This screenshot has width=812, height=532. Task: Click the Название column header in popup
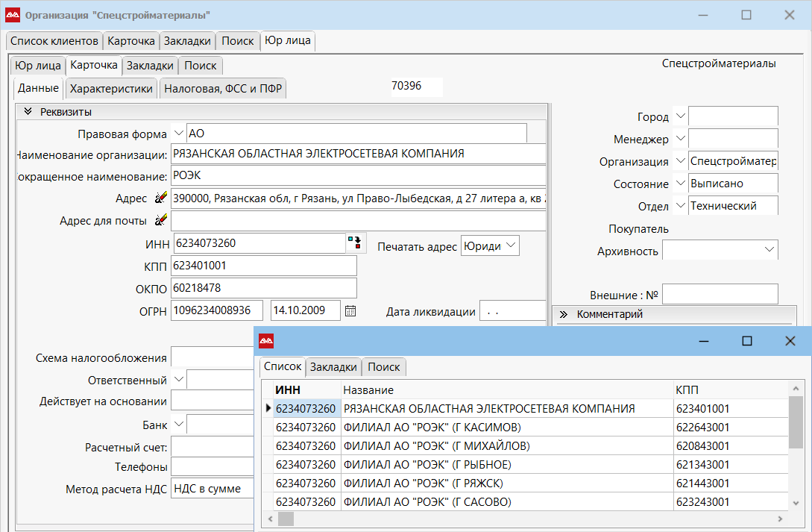tap(507, 389)
